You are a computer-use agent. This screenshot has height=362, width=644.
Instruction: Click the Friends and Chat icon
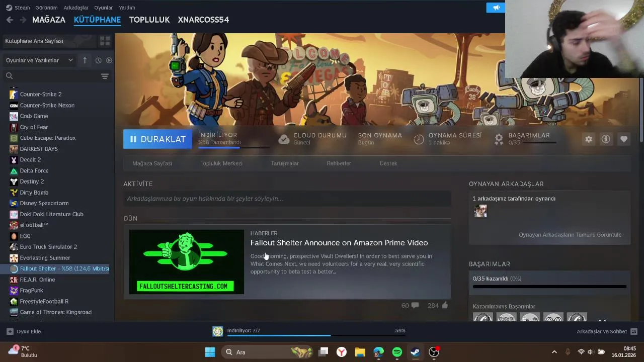634,331
